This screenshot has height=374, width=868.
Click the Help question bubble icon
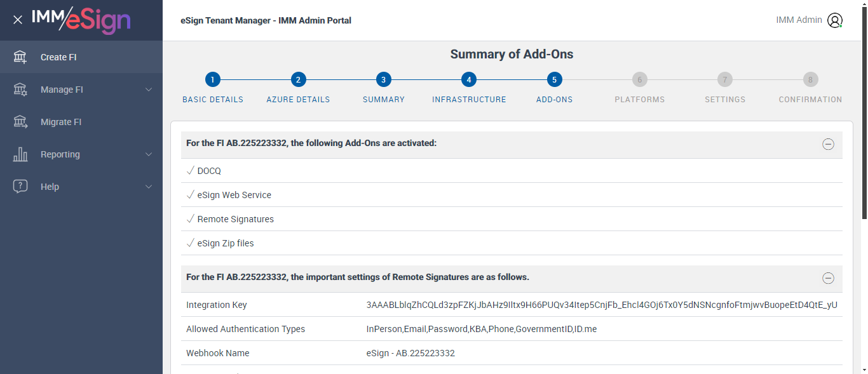(20, 187)
